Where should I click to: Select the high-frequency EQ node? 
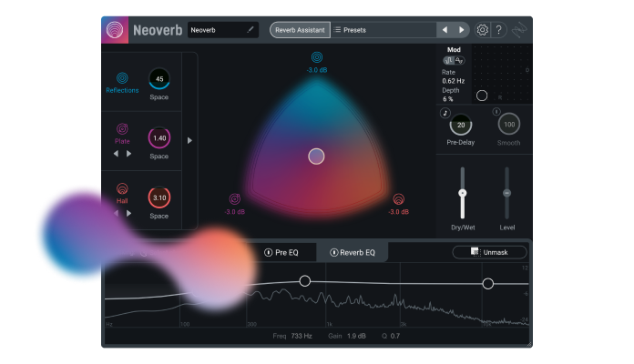(488, 284)
